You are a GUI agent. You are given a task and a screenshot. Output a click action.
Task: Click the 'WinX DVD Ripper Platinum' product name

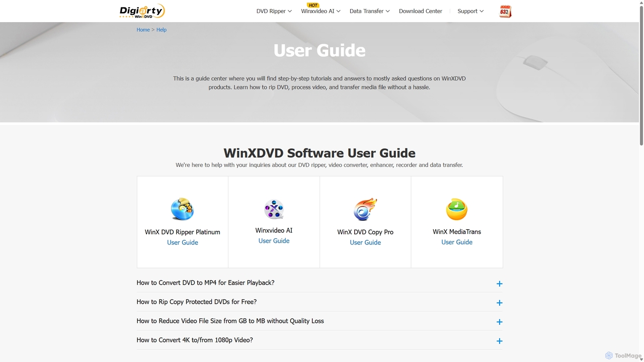tap(182, 232)
